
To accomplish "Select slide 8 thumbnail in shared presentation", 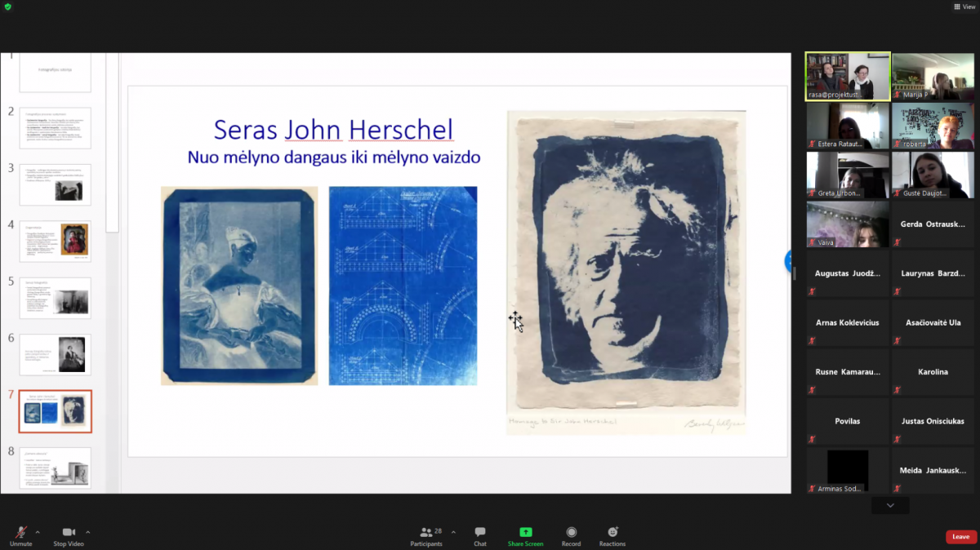I will click(x=55, y=468).
